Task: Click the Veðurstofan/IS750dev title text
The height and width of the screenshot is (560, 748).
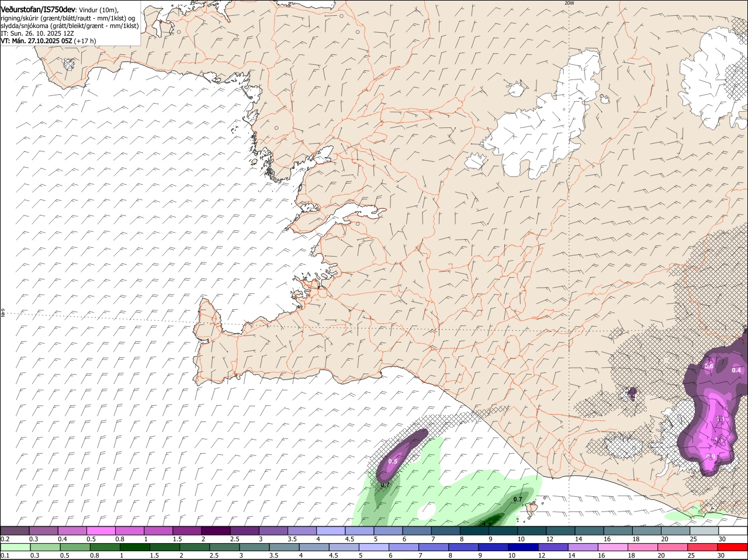Action: (38, 10)
